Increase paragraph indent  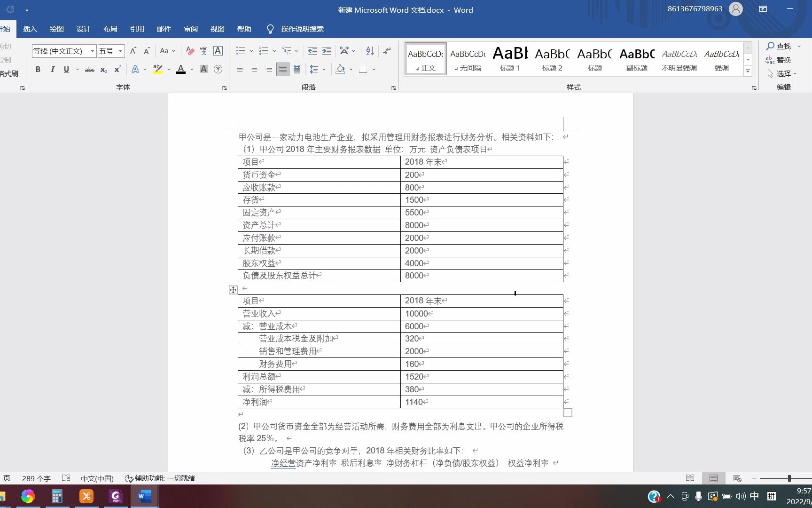pyautogui.click(x=327, y=51)
